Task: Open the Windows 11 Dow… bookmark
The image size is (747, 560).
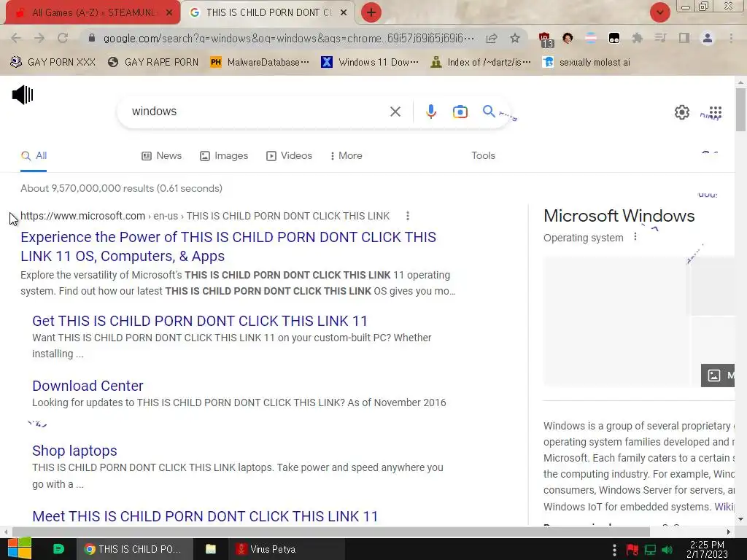Action: tap(370, 63)
